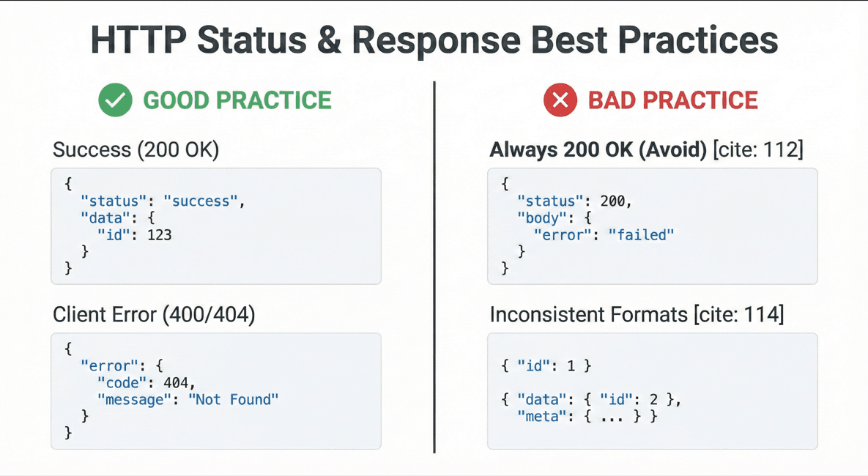
Task: Click the "status": 200 line
Action: pos(574,201)
